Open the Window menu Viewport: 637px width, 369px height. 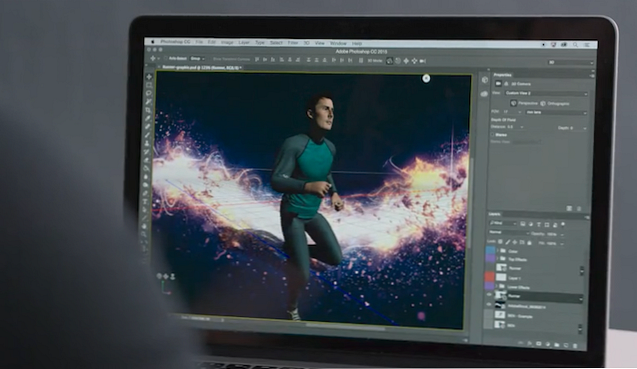coord(338,43)
